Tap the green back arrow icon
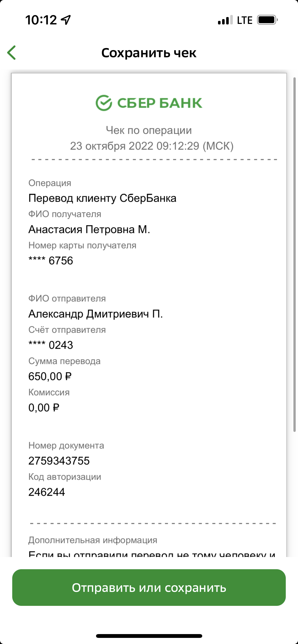Viewport: 298px width, 644px height. tap(11, 53)
